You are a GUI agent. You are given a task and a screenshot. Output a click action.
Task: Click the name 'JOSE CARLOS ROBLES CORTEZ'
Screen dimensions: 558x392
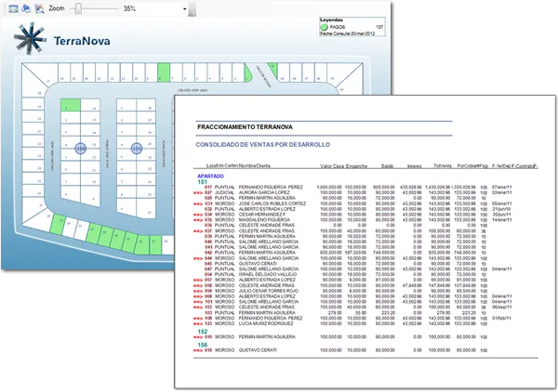272,203
